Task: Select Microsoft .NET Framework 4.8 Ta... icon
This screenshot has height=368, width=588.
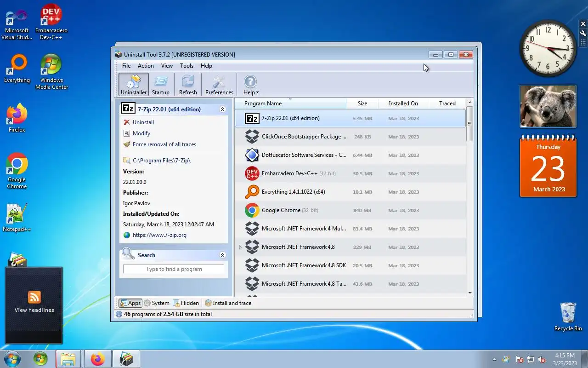Action: point(252,284)
